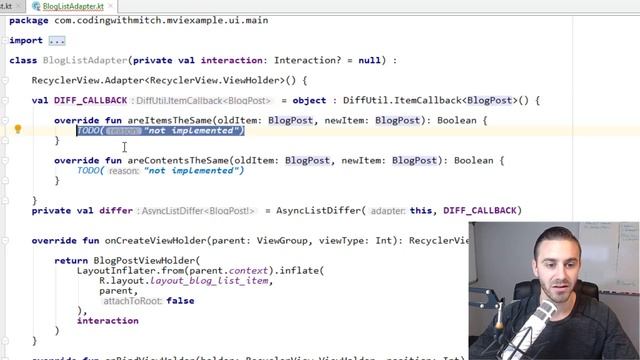Viewport: 640px width, 360px height.
Task: Click the "adapter:" parameter hint
Action: click(388, 211)
